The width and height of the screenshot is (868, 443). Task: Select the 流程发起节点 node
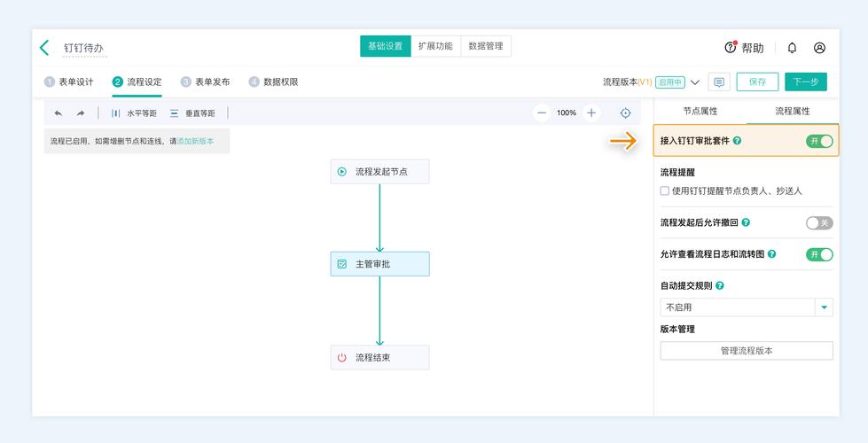coord(379,172)
